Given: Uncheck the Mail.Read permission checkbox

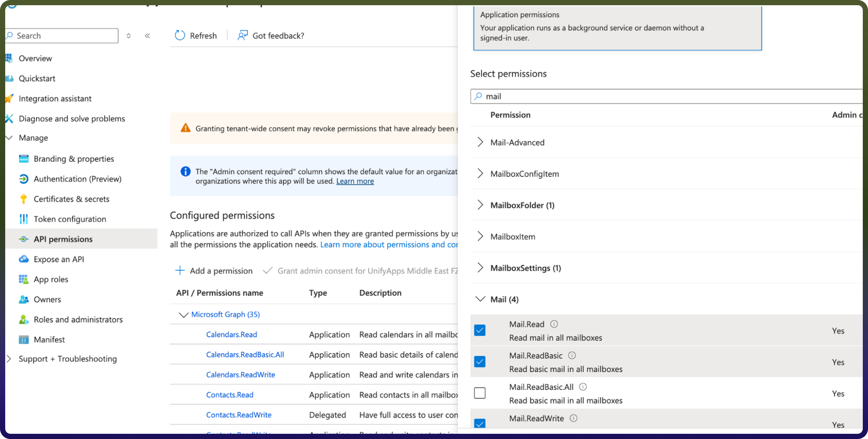Looking at the screenshot, I should [x=480, y=330].
